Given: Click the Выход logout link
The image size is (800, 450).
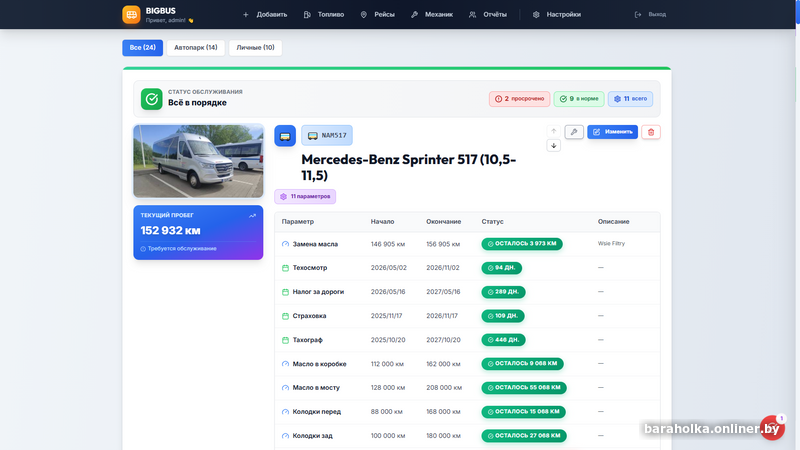Looking at the screenshot, I should pyautogui.click(x=650, y=14).
